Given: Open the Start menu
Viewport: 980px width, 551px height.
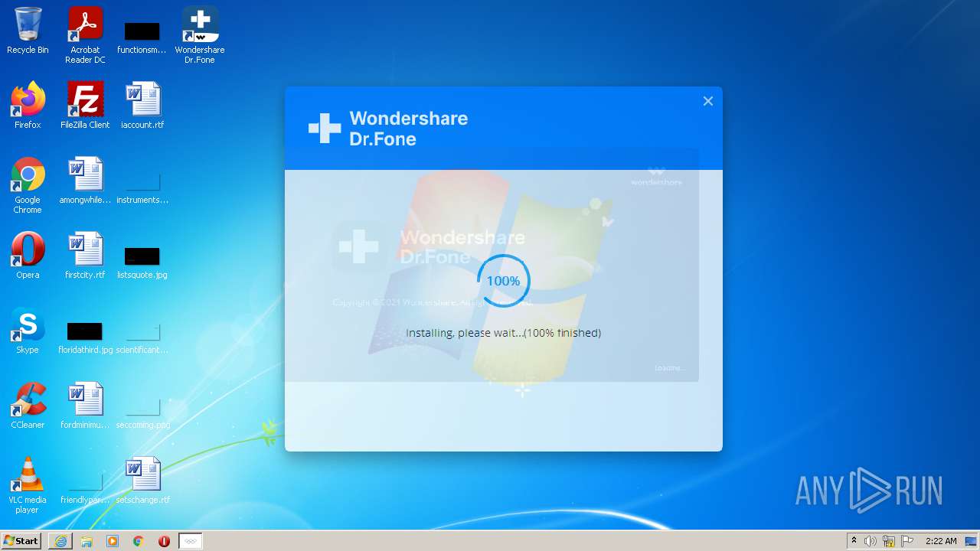Looking at the screenshot, I should (22, 541).
